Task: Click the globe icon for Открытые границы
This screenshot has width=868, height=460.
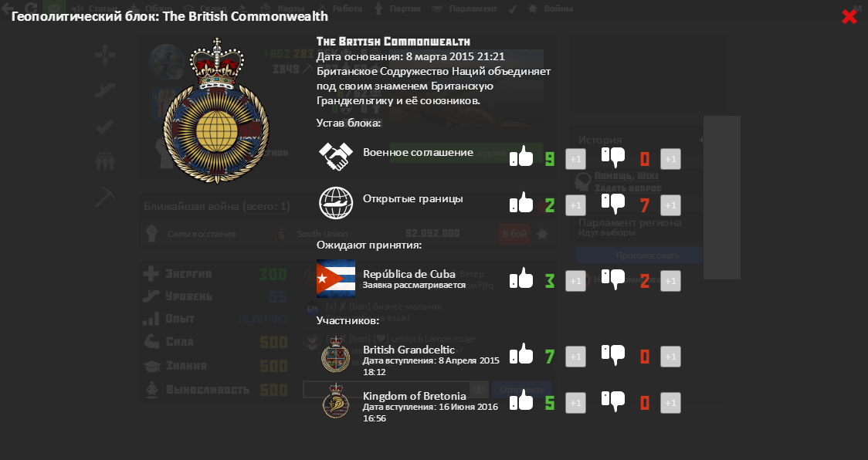Action: tap(335, 204)
